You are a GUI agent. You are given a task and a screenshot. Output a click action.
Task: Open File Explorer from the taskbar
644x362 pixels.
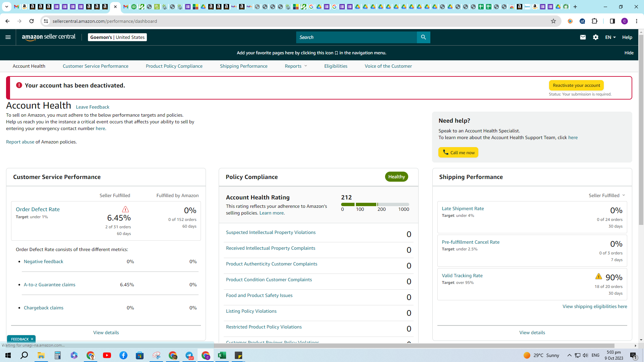pyautogui.click(x=41, y=355)
